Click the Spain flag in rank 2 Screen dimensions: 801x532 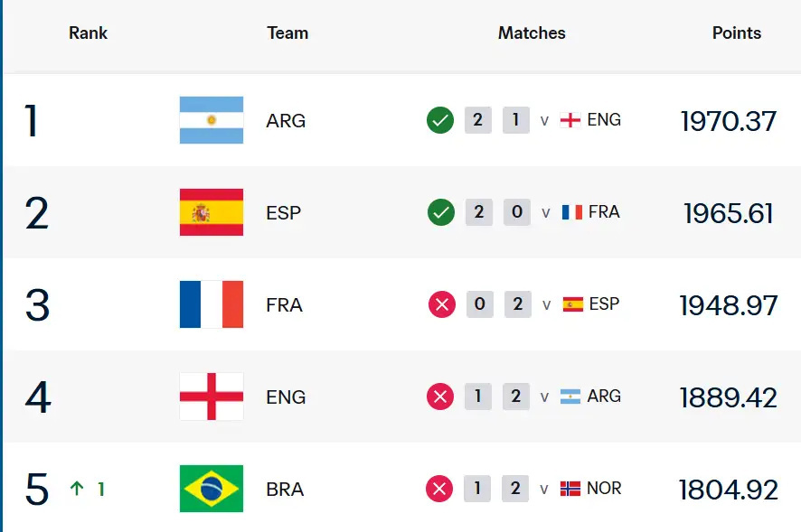coord(212,212)
